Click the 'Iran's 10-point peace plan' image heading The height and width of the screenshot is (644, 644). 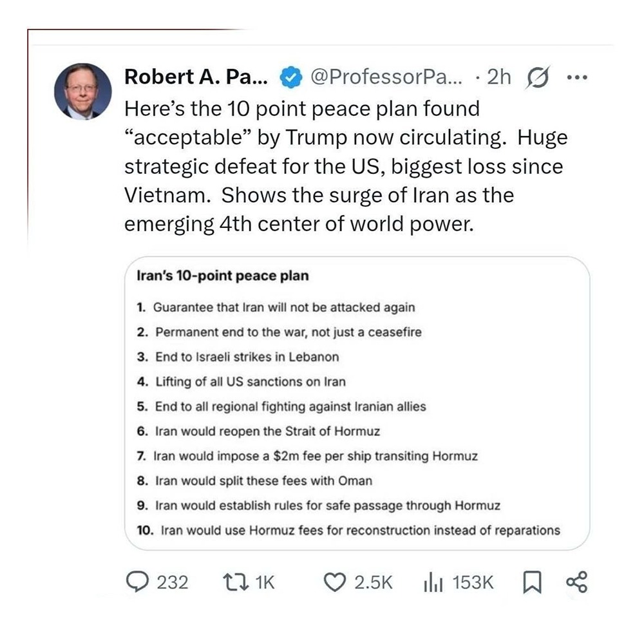(223, 276)
